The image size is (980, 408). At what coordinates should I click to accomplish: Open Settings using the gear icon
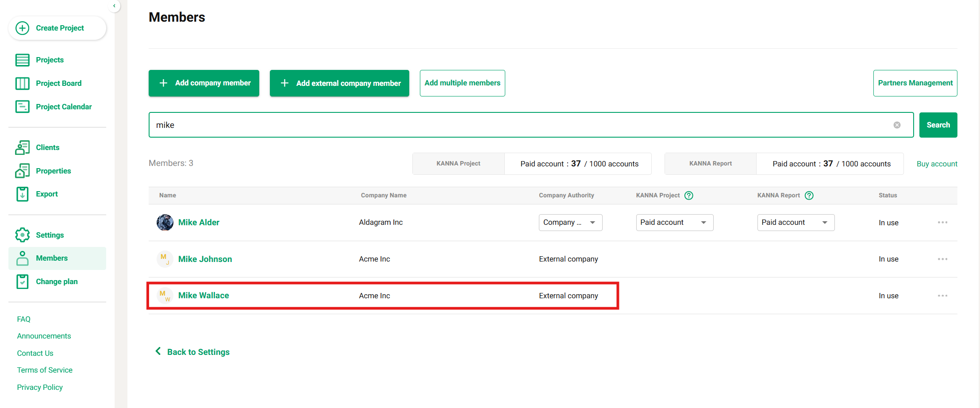[22, 235]
